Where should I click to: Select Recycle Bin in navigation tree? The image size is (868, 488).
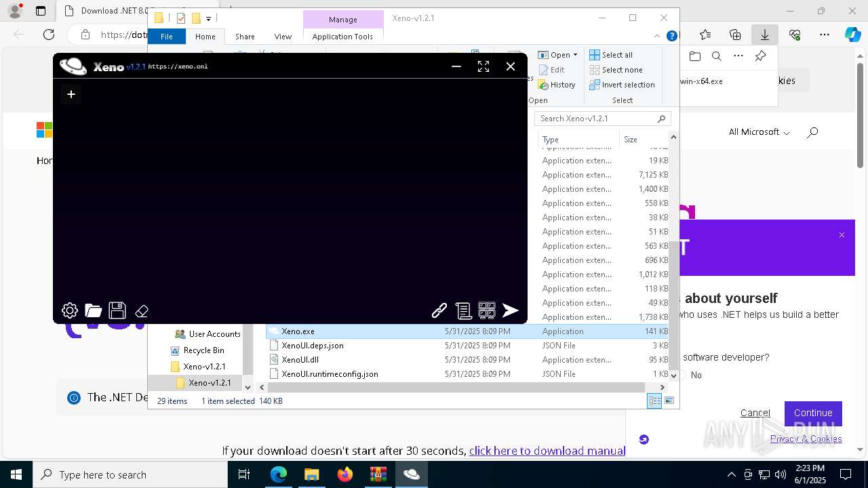pos(204,350)
